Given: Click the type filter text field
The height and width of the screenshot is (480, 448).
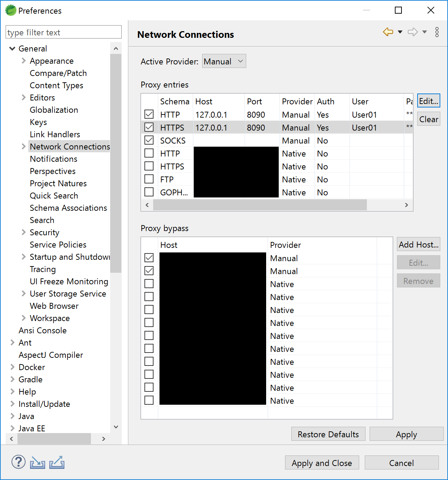Looking at the screenshot, I should [64, 32].
